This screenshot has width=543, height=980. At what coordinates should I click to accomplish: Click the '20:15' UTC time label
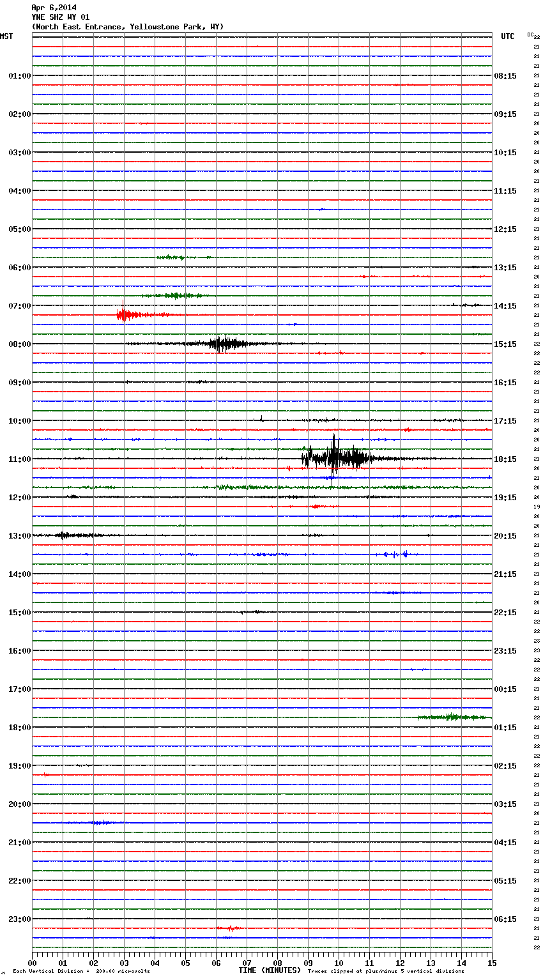pos(505,536)
